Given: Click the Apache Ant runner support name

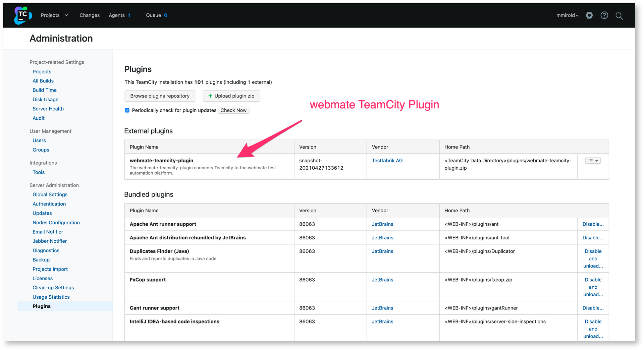Looking at the screenshot, I should click(163, 224).
